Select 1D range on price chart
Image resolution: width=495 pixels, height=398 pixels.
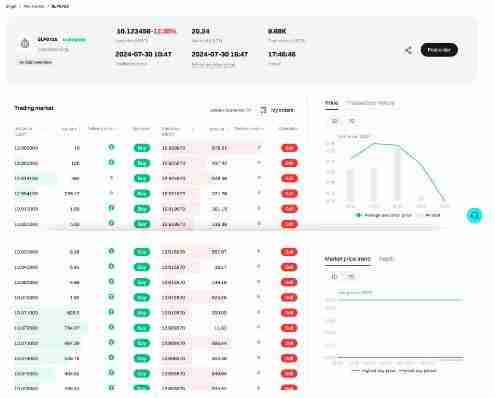pos(334,121)
